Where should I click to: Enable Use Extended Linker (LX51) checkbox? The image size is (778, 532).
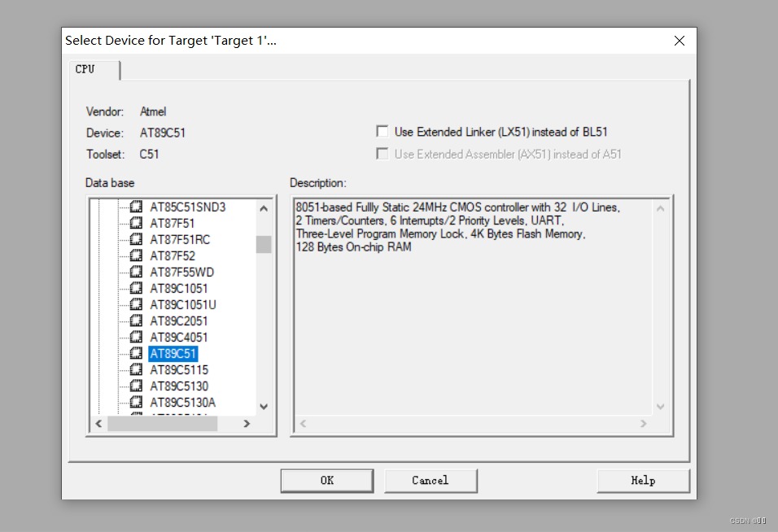[382, 132]
